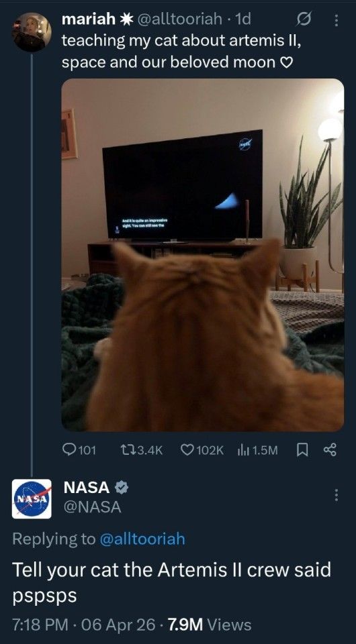Select the mariah display name
356x644 pixels.
coord(86,19)
